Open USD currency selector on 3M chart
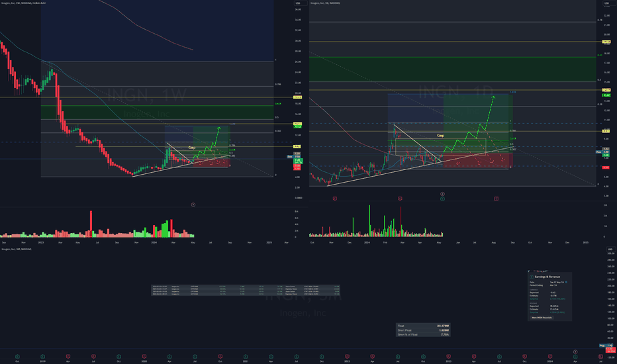 point(610,249)
